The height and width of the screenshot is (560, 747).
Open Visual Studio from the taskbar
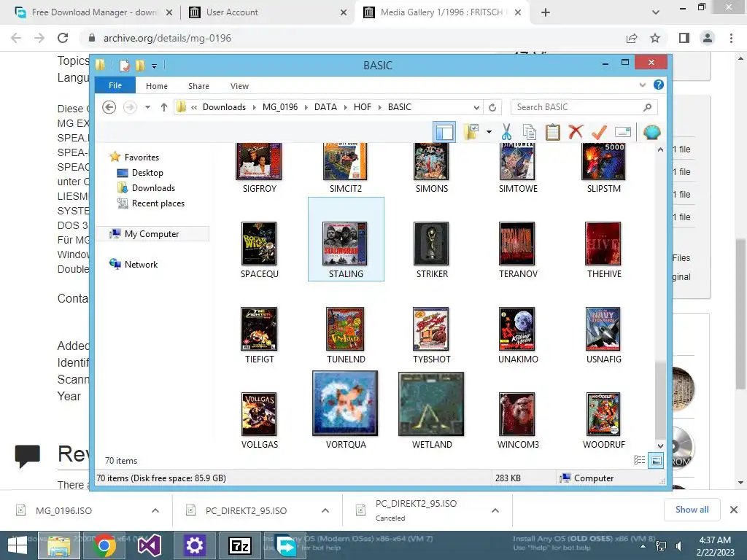(149, 545)
